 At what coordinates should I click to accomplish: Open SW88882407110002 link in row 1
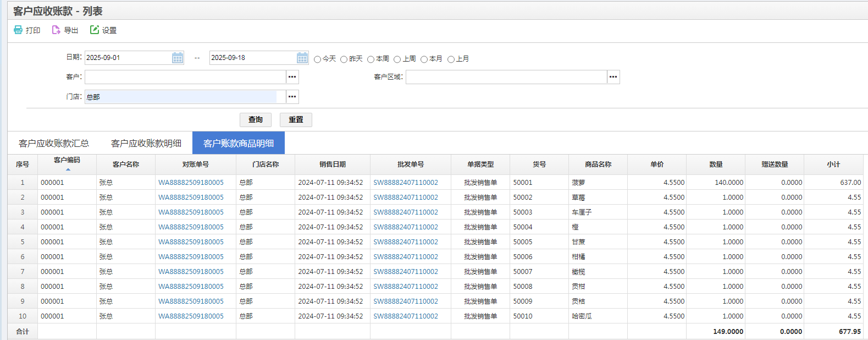(x=406, y=183)
